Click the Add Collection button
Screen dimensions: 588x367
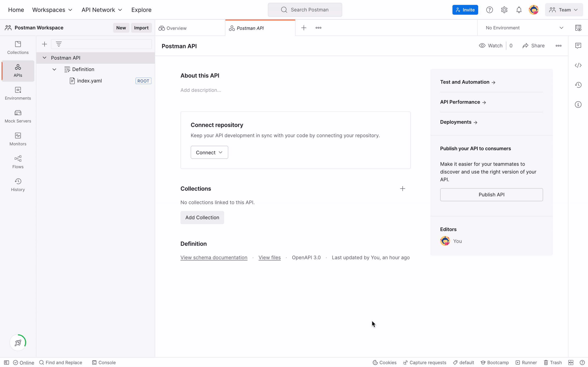202,217
